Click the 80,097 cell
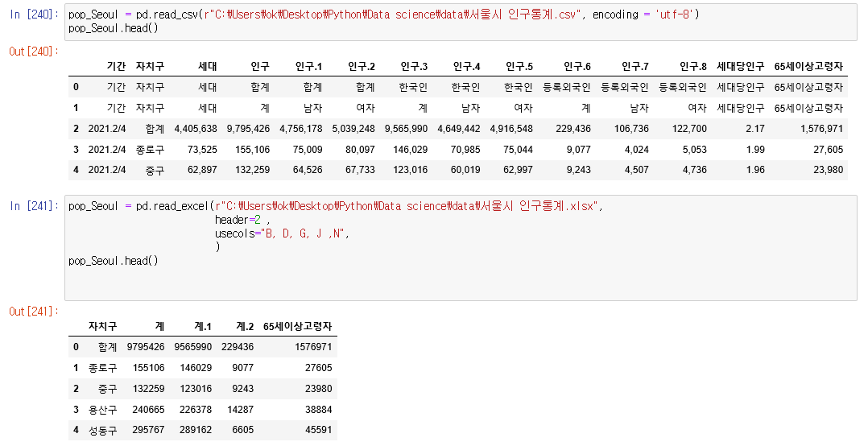868x446 pixels. coord(360,150)
